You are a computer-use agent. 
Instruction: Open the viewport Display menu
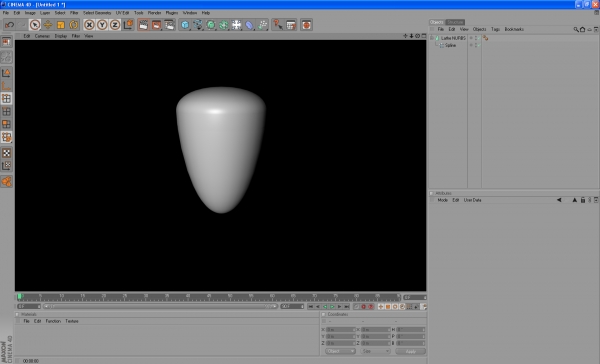click(x=61, y=36)
